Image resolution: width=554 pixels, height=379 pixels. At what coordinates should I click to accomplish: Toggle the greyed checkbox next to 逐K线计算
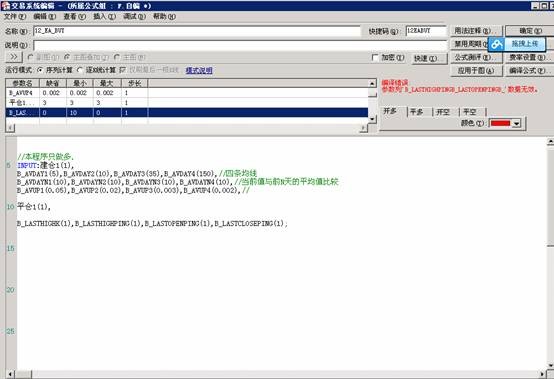122,70
